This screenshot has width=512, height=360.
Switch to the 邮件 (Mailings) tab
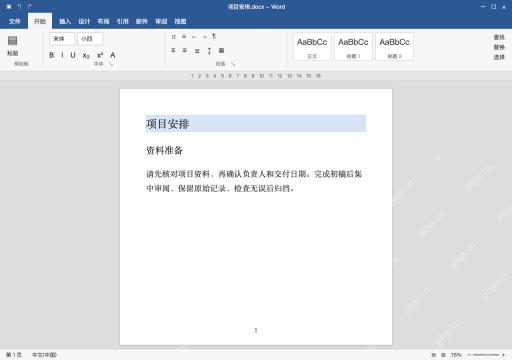coord(142,21)
